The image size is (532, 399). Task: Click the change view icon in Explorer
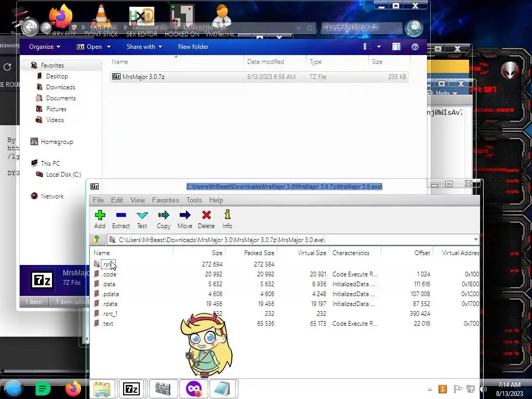pos(368,47)
